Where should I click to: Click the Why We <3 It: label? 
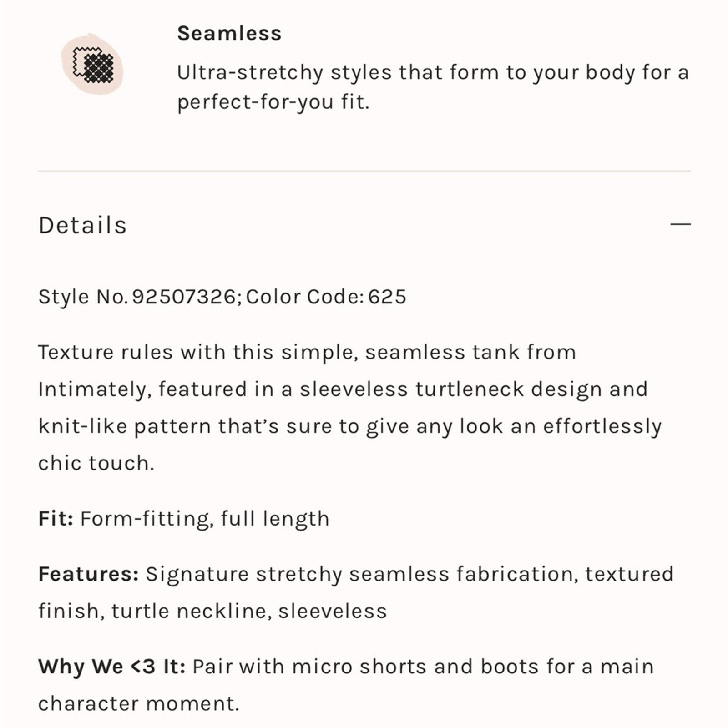[x=112, y=667]
